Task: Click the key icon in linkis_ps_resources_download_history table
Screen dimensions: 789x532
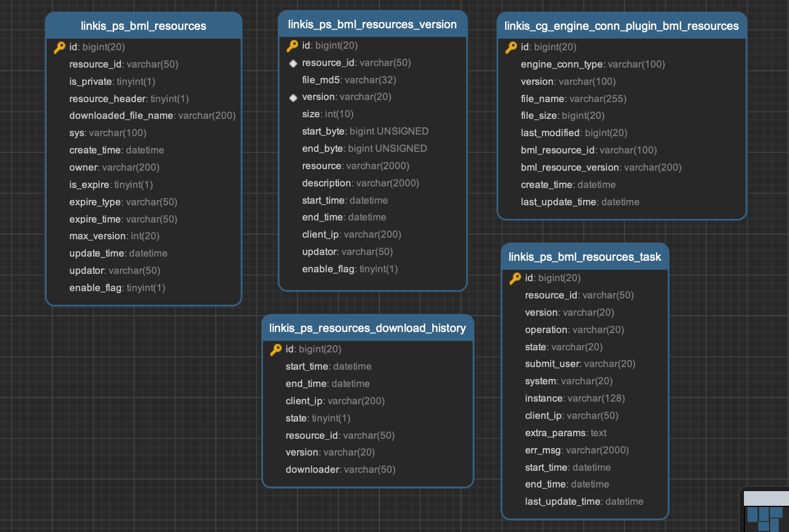Action: coord(276,350)
